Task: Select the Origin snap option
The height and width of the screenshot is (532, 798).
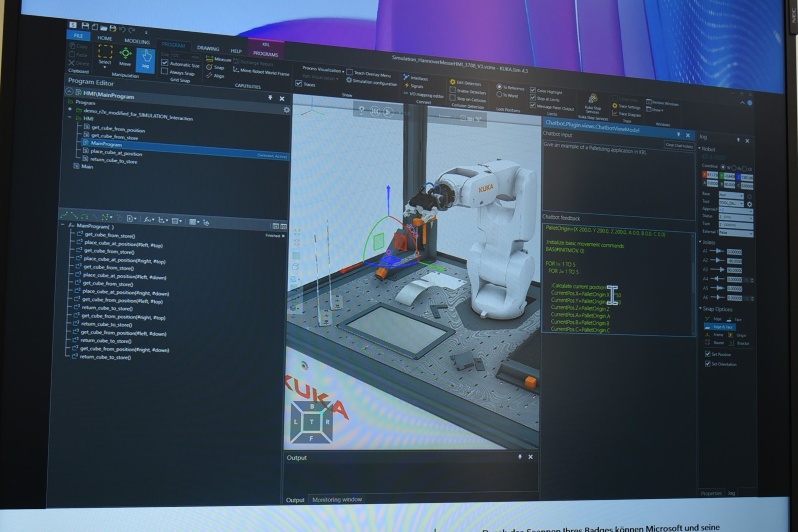Action: tap(737, 335)
